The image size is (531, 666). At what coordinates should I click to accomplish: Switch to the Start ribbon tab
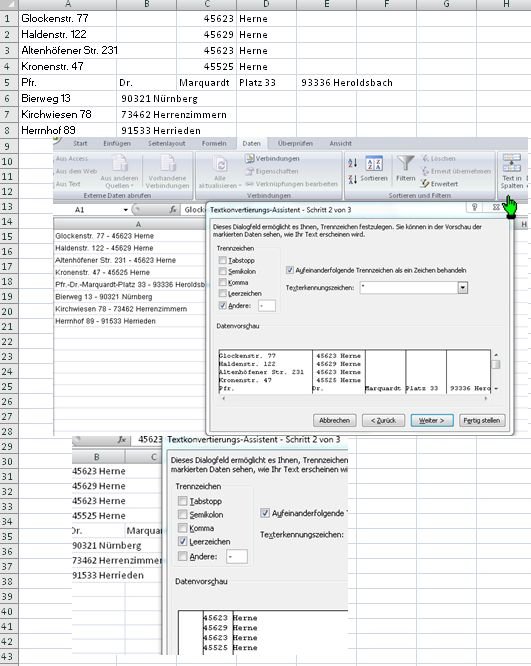80,144
